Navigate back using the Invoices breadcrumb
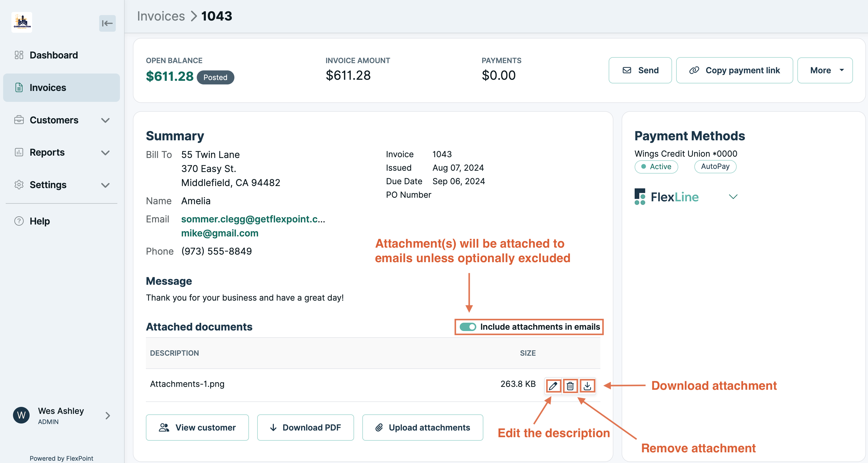 161,16
